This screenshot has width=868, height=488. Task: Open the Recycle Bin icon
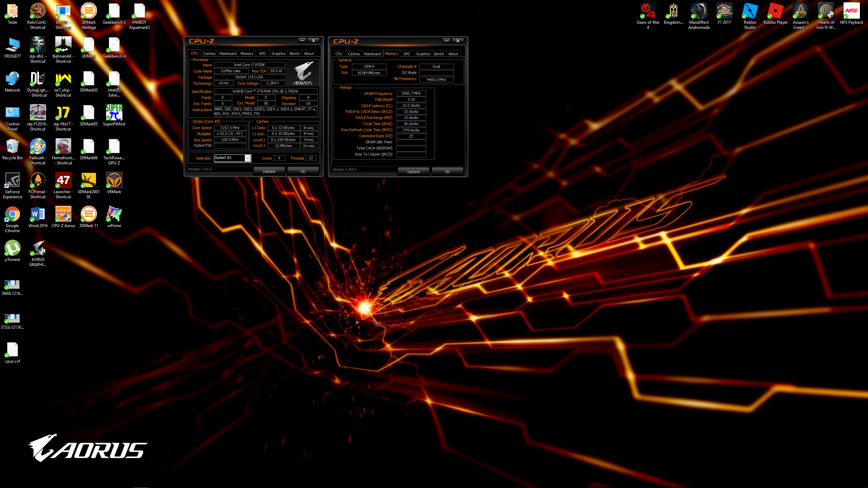pos(13,149)
